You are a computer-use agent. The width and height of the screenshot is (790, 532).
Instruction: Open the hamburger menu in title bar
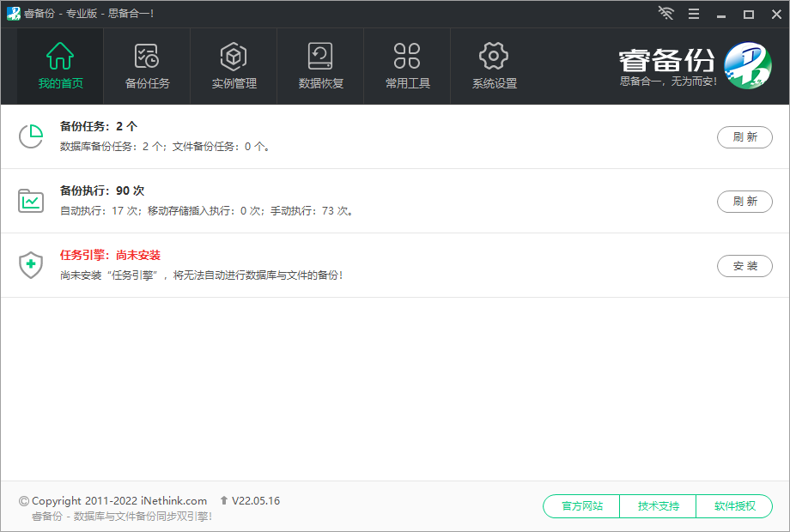(x=694, y=14)
